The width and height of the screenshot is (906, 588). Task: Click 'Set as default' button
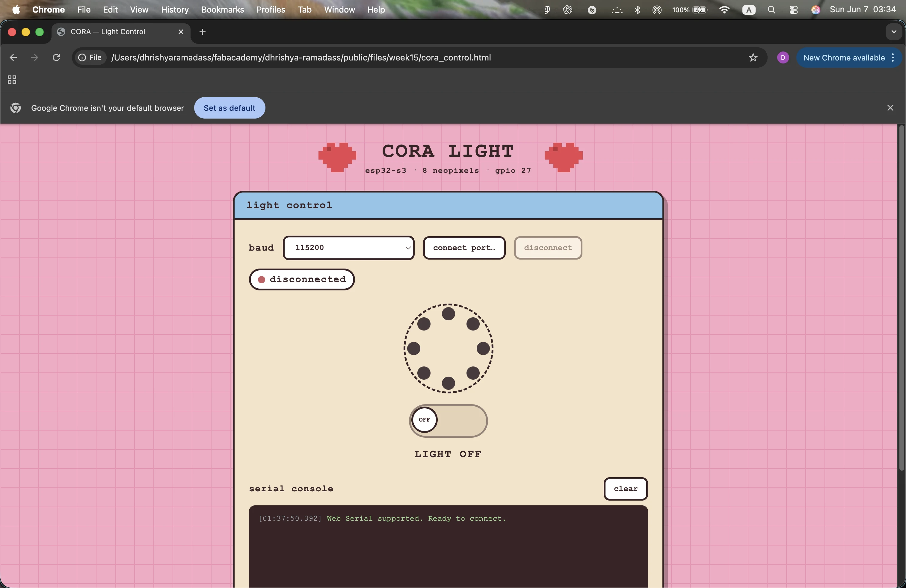(x=229, y=108)
